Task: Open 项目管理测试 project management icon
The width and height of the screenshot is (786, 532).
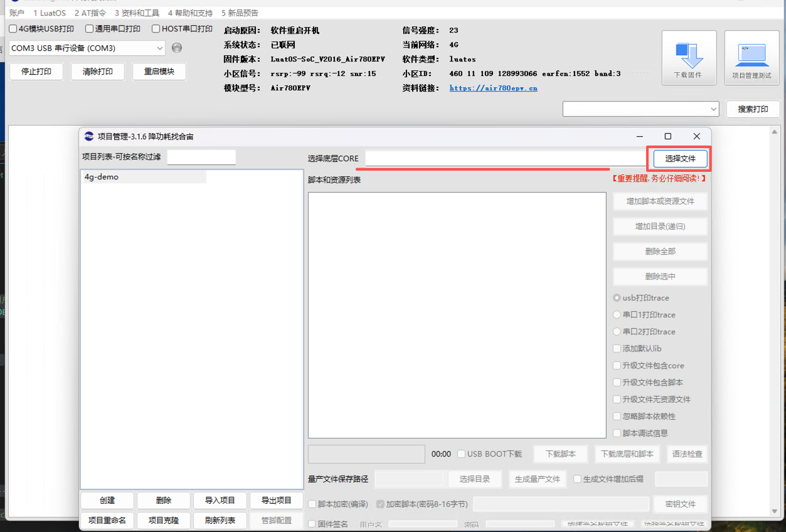Action: pos(751,58)
